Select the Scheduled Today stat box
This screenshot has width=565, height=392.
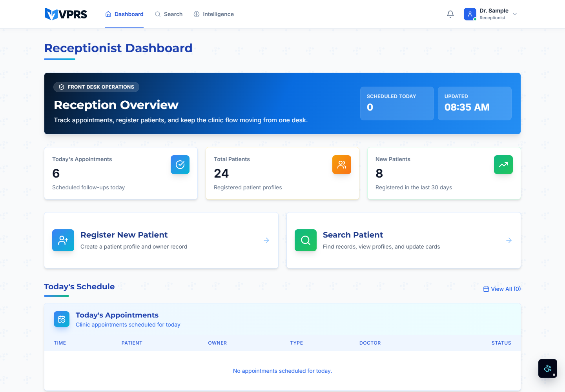(397, 103)
